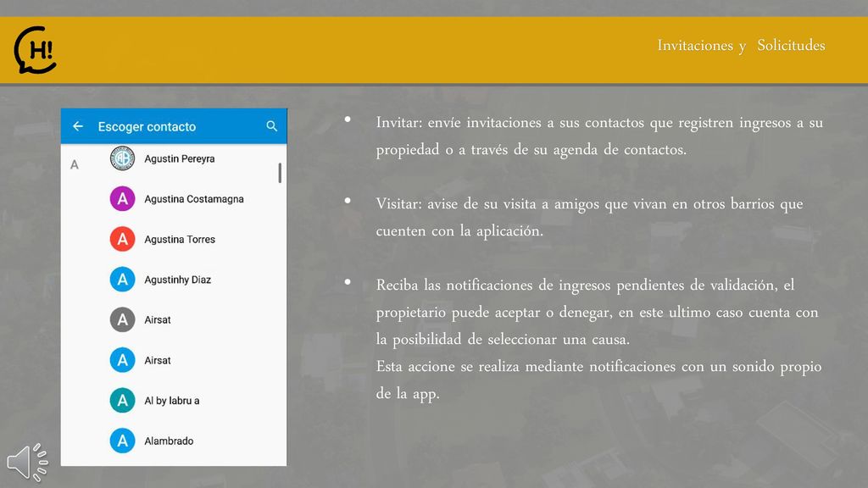
Task: Click the letter A section index
Action: coord(75,164)
